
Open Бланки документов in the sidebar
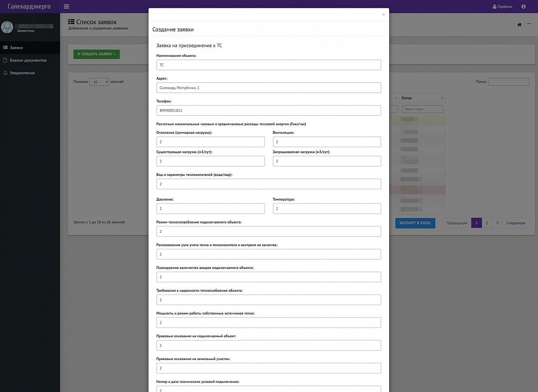click(x=28, y=60)
